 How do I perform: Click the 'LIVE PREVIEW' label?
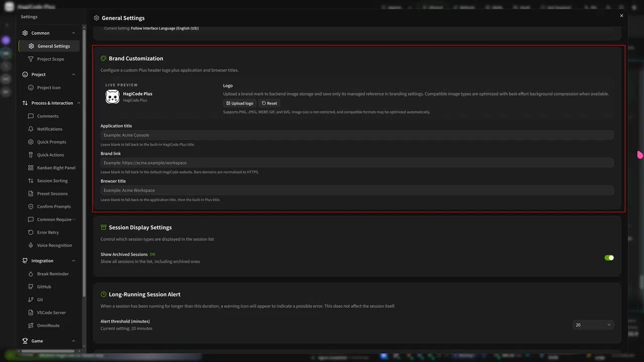121,85
